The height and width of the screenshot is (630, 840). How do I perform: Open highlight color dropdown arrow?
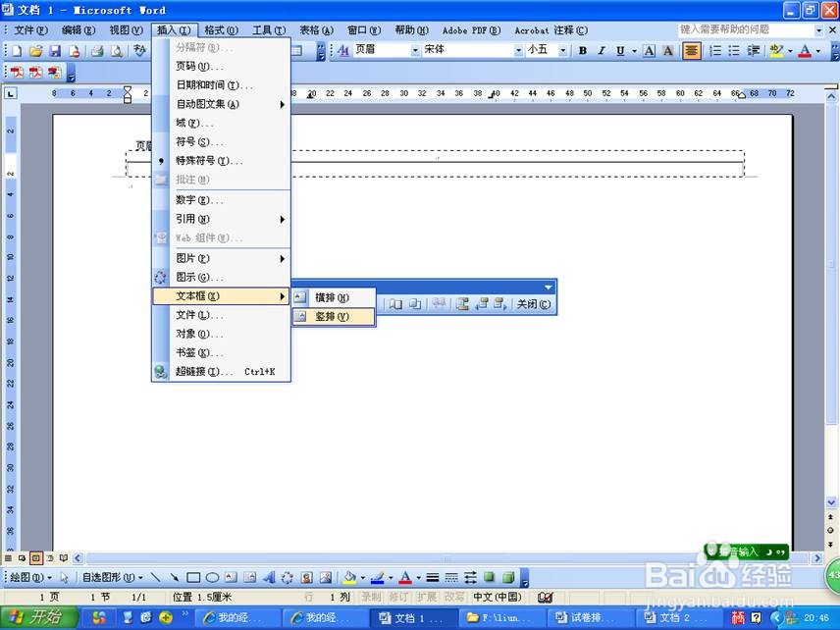click(x=790, y=51)
